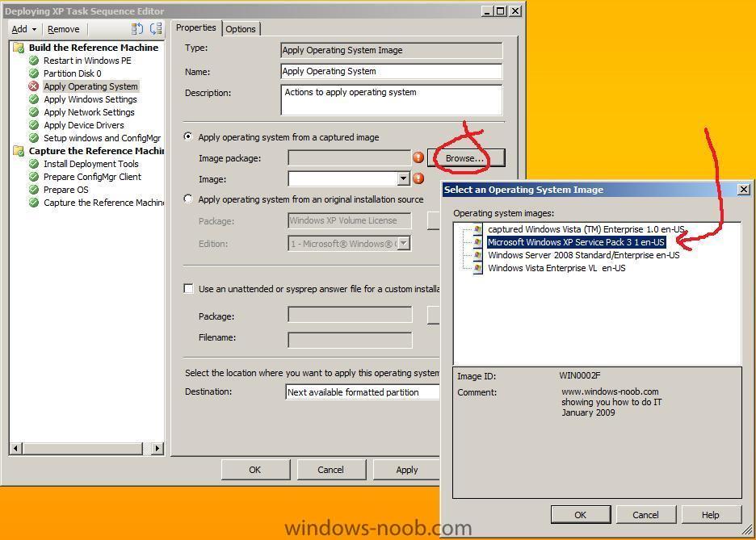Click green check icon beside Apply Windows Settings
This screenshot has height=540, width=756.
click(34, 99)
